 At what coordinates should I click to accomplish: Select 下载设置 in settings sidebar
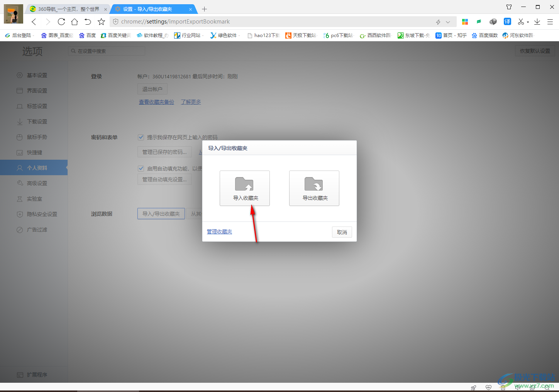(34, 122)
